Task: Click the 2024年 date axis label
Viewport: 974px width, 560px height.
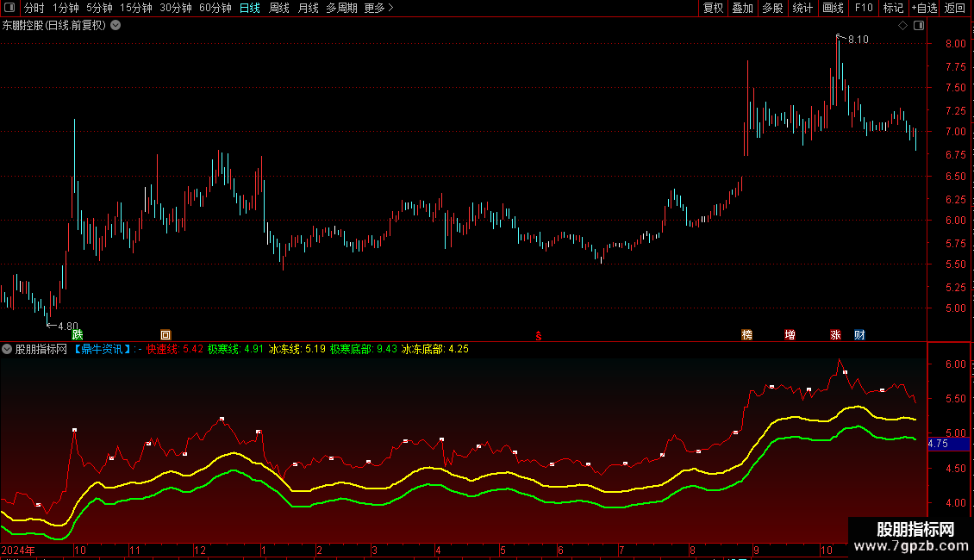Action: [18, 551]
